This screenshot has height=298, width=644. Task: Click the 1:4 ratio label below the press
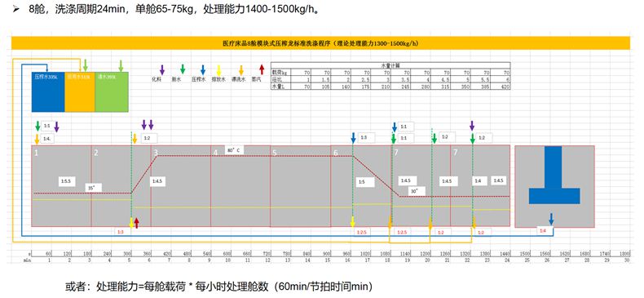point(544,231)
